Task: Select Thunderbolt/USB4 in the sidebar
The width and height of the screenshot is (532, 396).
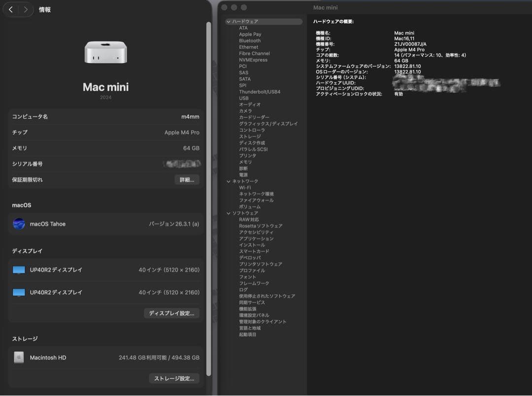Action: coord(260,92)
